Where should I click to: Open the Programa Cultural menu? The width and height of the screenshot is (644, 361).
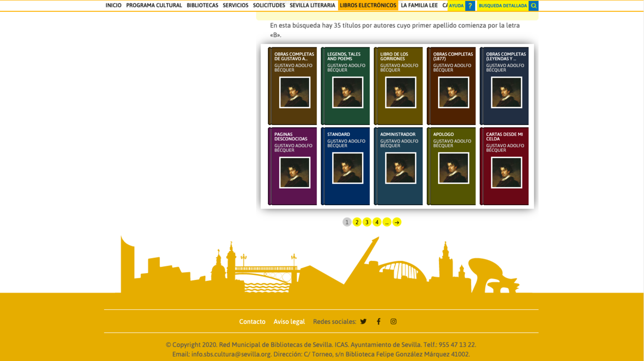coord(154,5)
